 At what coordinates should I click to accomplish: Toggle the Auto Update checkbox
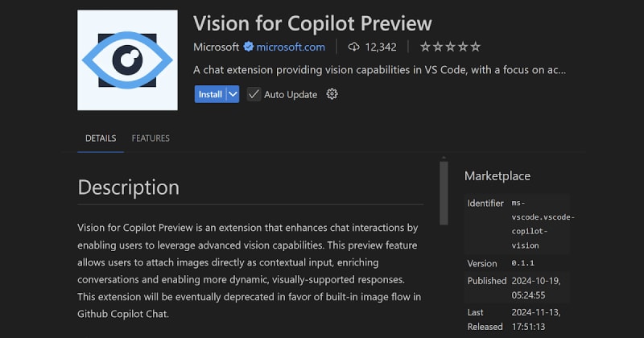coord(254,94)
